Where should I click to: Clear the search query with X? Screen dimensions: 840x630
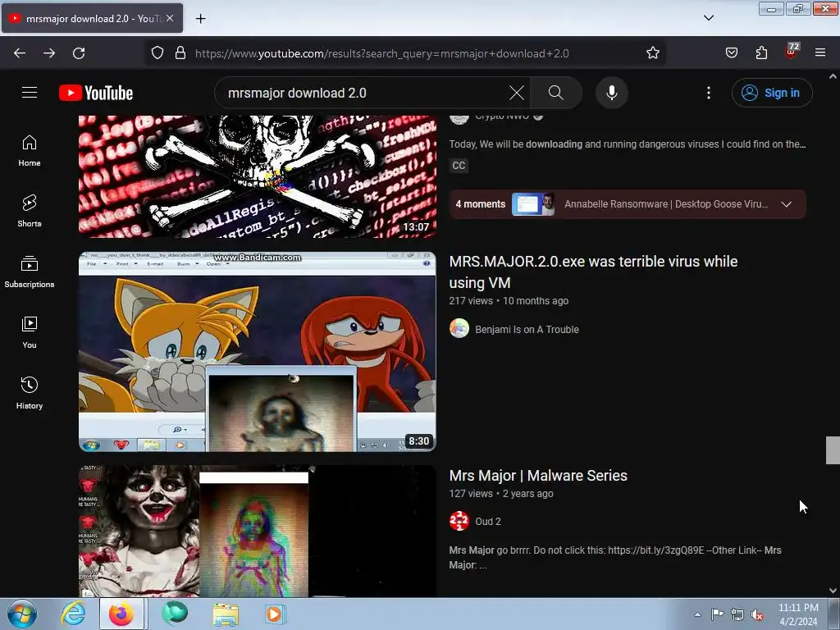click(517, 93)
